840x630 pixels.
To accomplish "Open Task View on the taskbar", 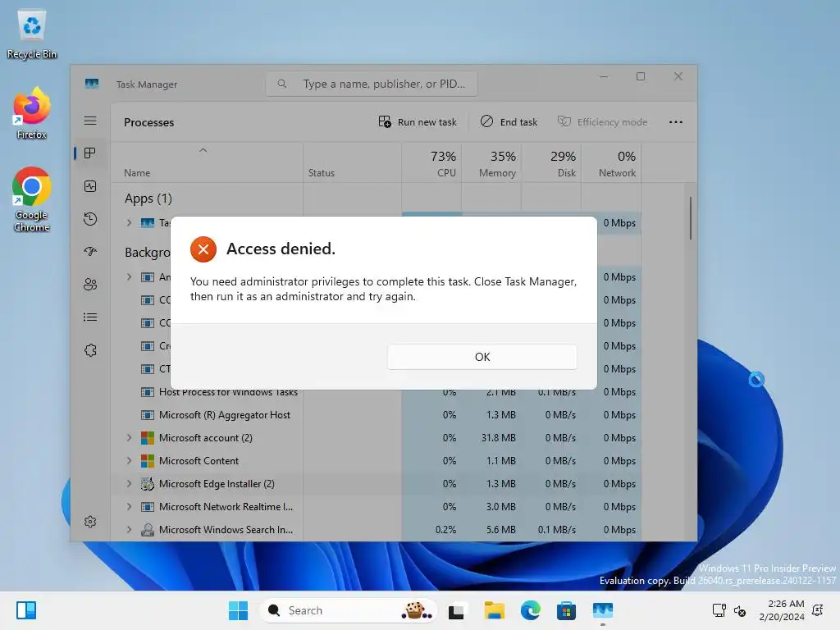I will click(x=456, y=610).
